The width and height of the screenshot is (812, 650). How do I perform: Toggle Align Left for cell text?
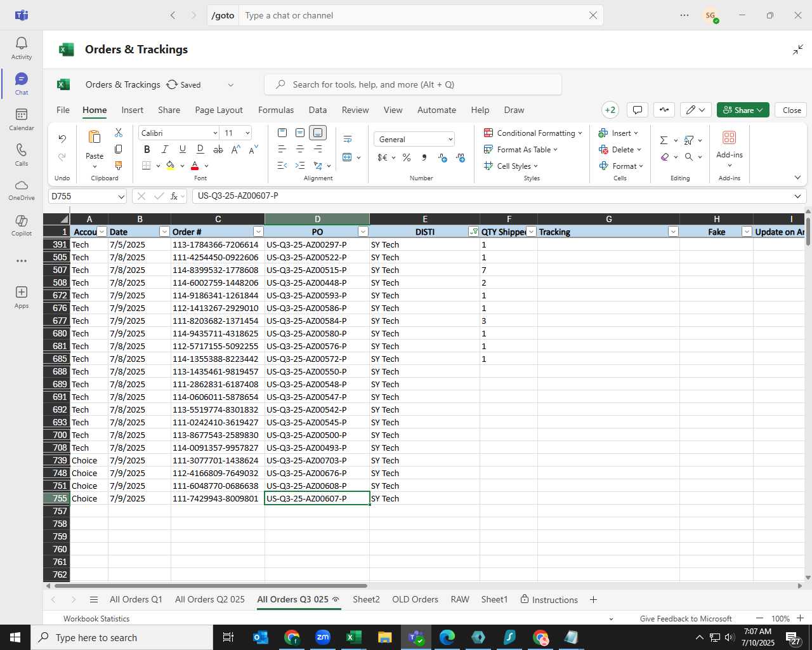coord(282,149)
